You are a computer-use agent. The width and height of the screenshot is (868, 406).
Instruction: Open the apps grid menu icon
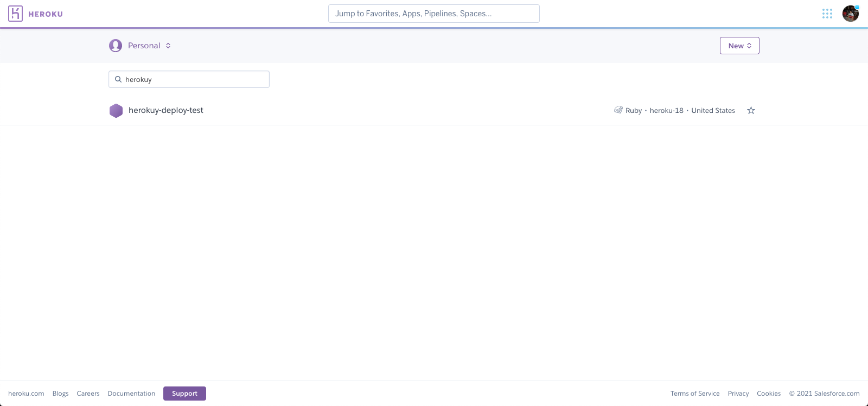coord(827,14)
